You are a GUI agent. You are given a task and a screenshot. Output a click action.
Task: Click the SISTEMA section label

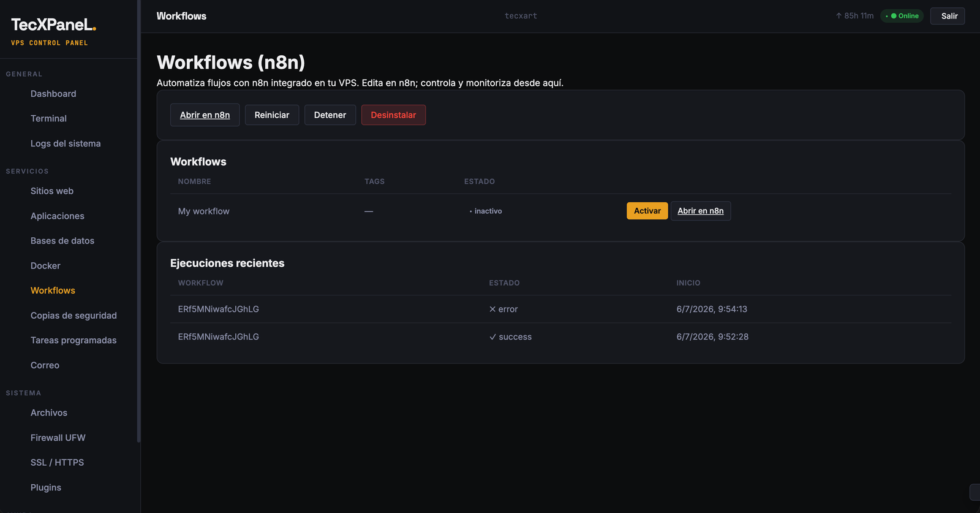pyautogui.click(x=24, y=393)
